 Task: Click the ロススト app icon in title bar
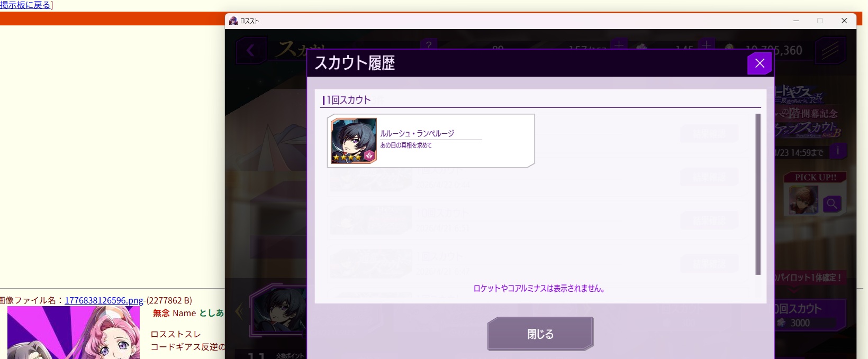[233, 21]
